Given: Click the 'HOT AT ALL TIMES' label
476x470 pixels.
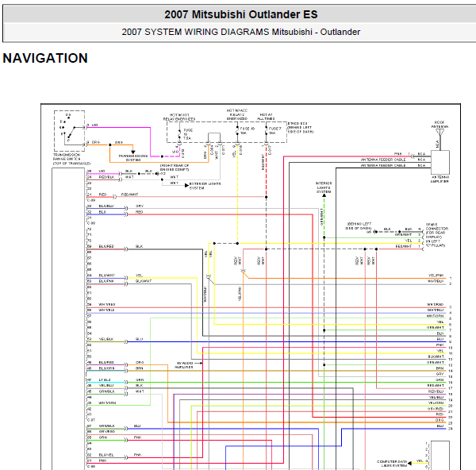Looking at the screenshot, I should [267, 117].
